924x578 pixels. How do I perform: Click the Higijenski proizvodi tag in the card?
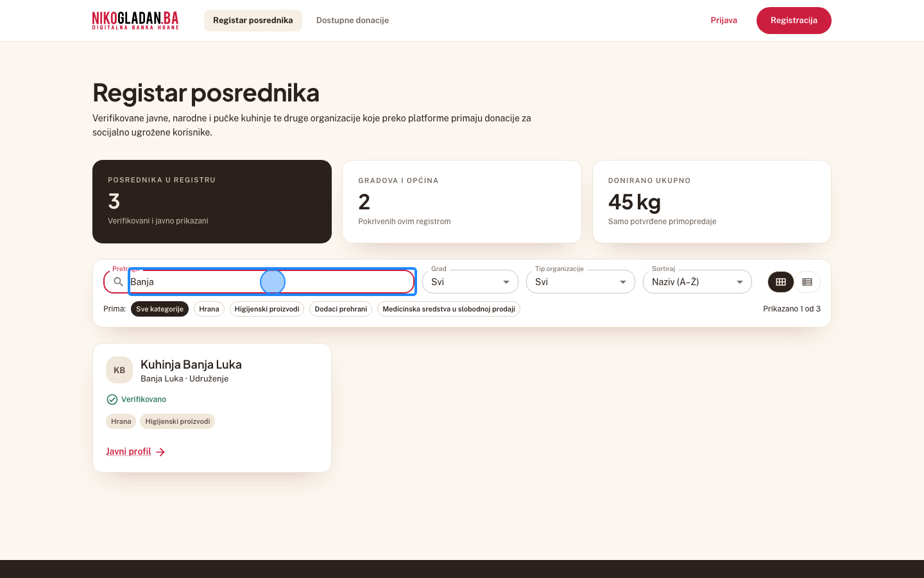178,421
